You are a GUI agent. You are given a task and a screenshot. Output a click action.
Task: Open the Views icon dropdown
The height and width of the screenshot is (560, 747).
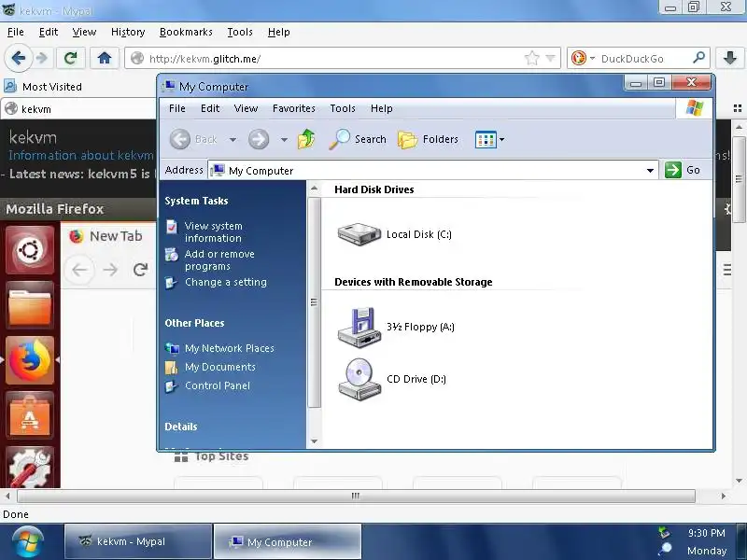click(x=489, y=139)
